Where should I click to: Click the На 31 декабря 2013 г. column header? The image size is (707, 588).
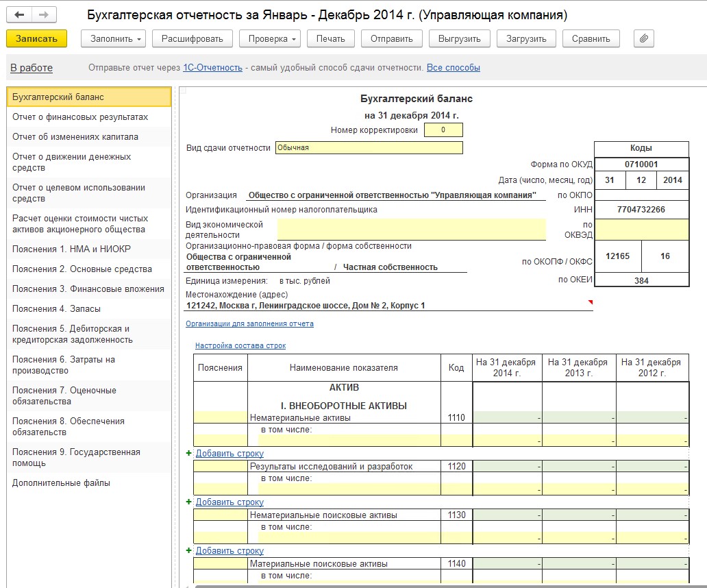tap(578, 367)
